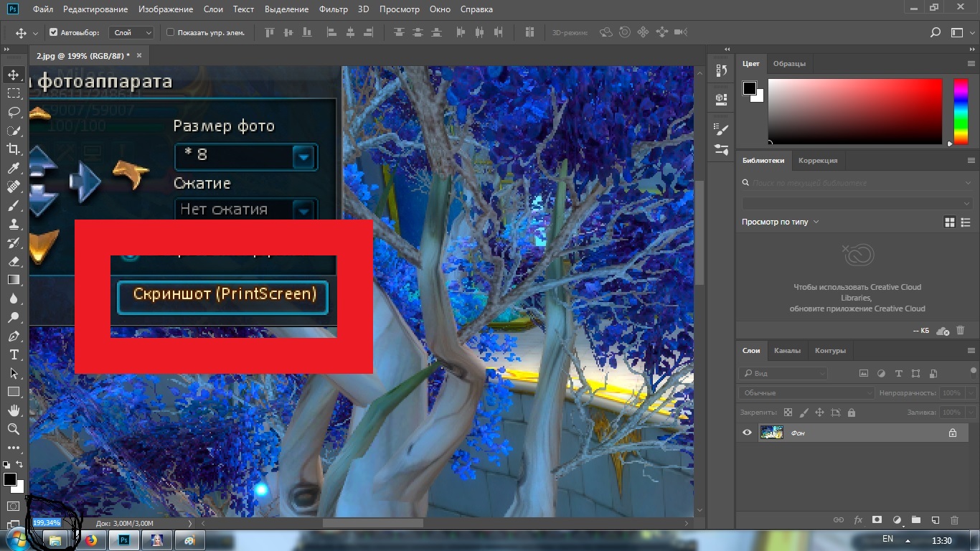This screenshot has width=980, height=551.
Task: Toggle the adjustment layer filter
Action: click(x=881, y=373)
